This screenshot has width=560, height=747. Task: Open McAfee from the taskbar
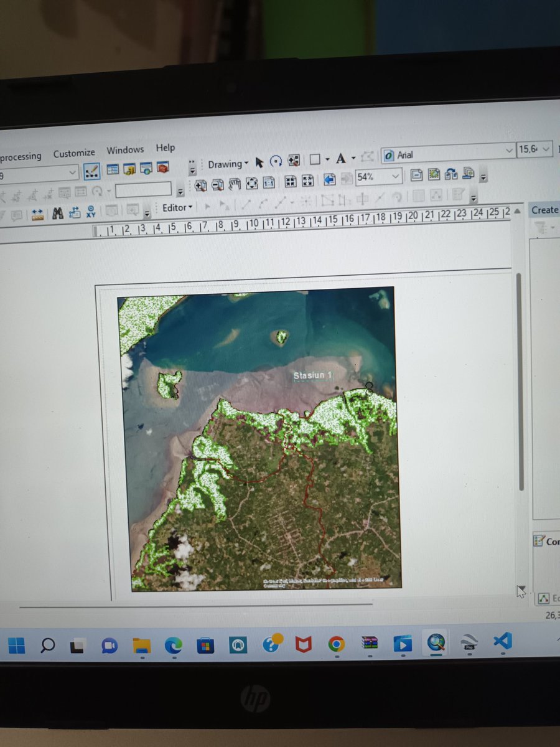[303, 645]
